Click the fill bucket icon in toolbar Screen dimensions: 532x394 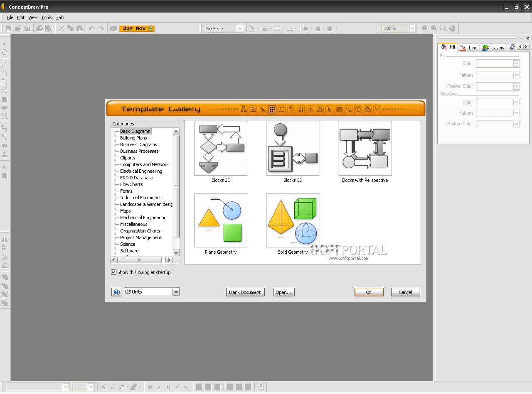pos(306,29)
